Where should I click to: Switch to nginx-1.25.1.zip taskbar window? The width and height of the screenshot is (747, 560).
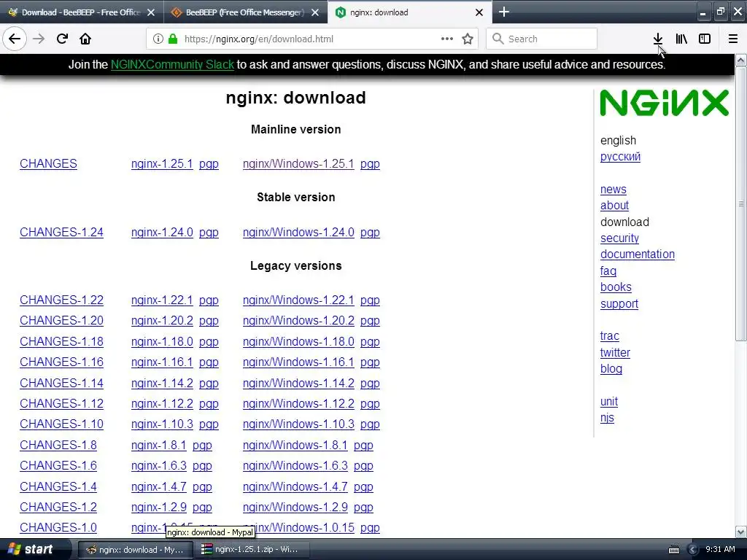(x=252, y=550)
